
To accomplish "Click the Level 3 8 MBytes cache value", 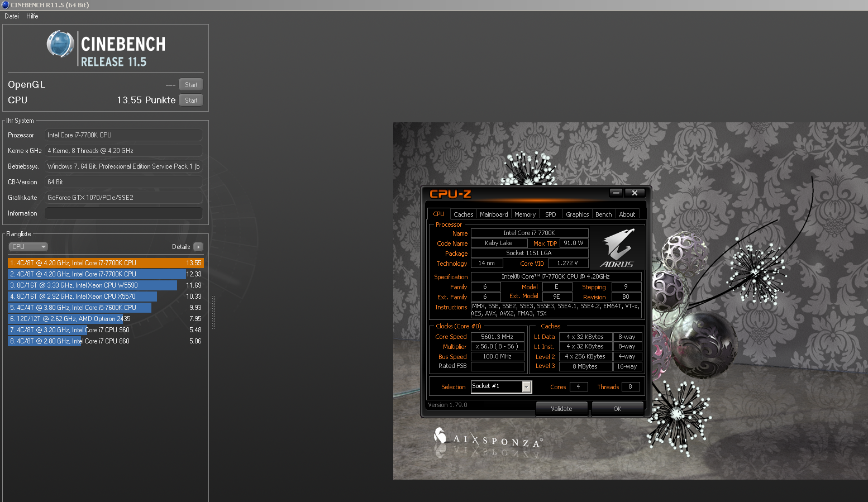I will tap(585, 366).
